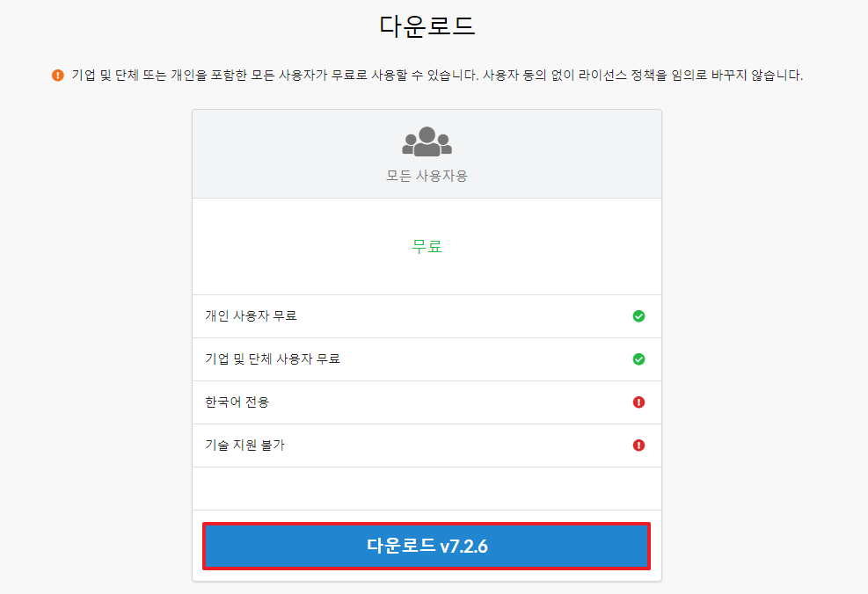Screen dimensions: 868x594
Task: Click the red exclamation icon next to 기술 지원 불가
Action: (638, 445)
